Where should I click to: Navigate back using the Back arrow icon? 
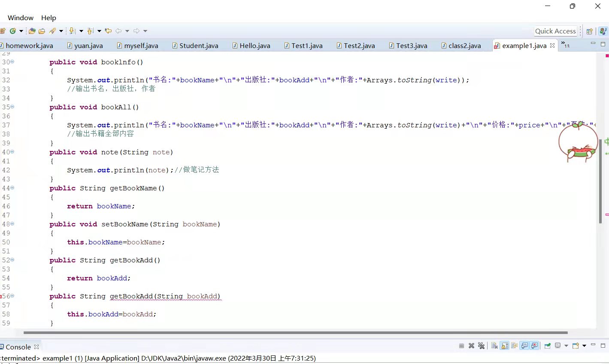point(118,31)
